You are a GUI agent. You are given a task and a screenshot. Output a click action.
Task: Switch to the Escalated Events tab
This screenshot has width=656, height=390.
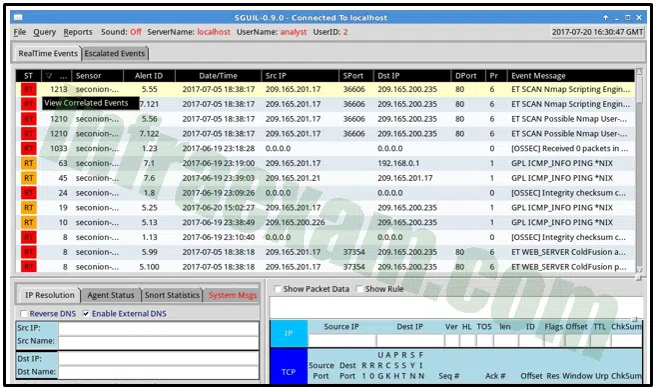coord(115,54)
